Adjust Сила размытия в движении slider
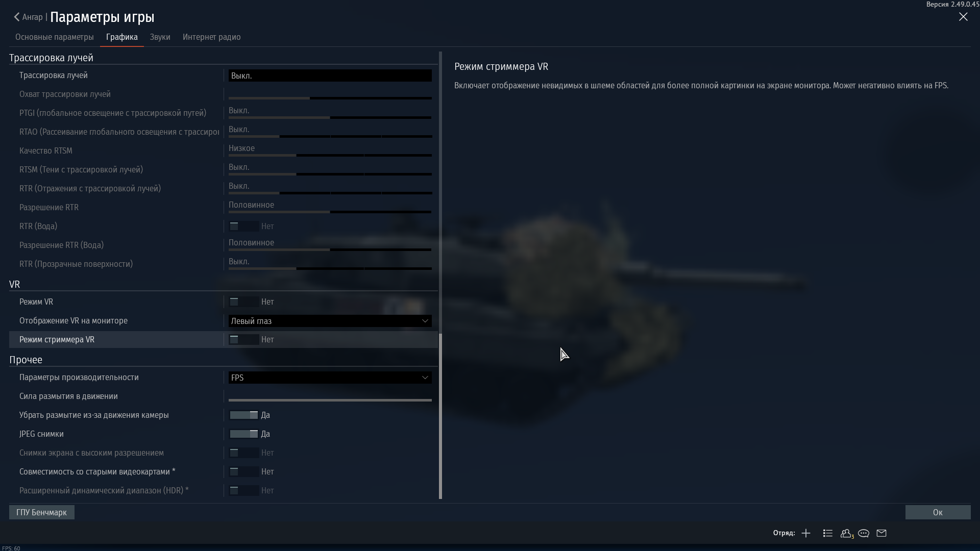980x551 pixels. click(330, 400)
